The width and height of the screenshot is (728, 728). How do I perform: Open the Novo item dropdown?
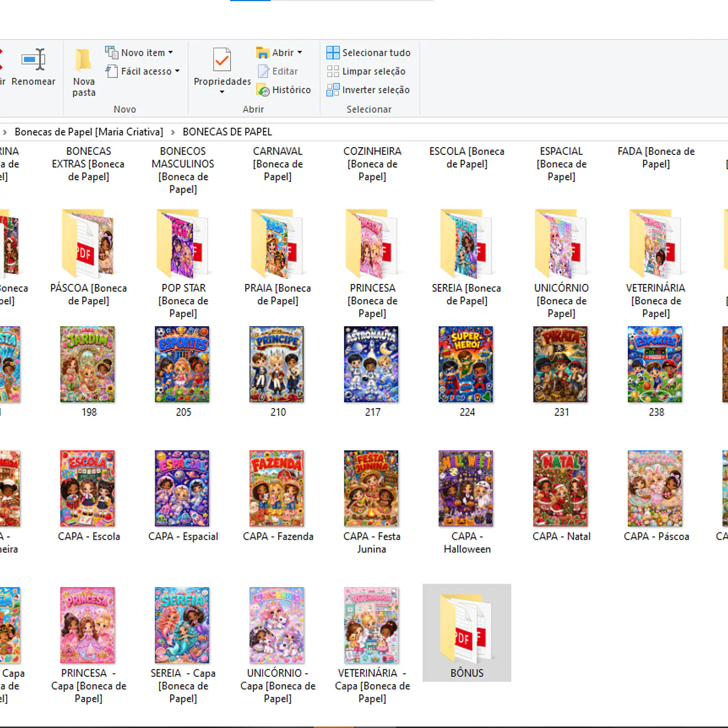(139, 52)
